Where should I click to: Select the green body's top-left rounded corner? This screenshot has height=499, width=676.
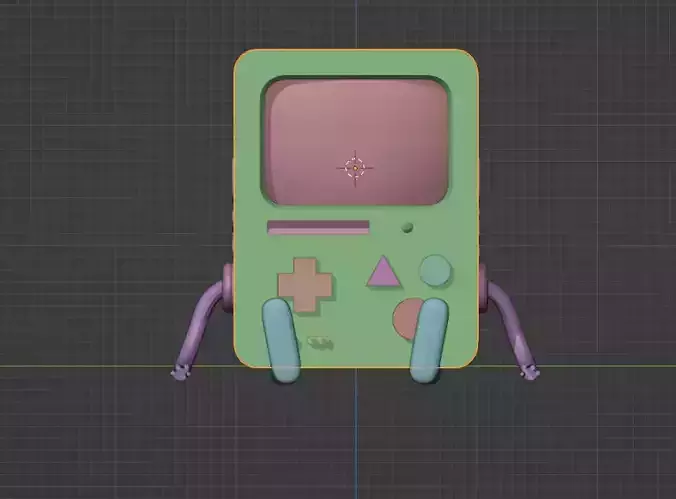pyautogui.click(x=245, y=60)
